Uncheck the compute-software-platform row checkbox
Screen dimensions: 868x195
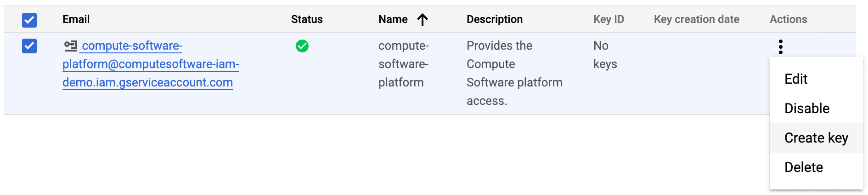pos(29,46)
